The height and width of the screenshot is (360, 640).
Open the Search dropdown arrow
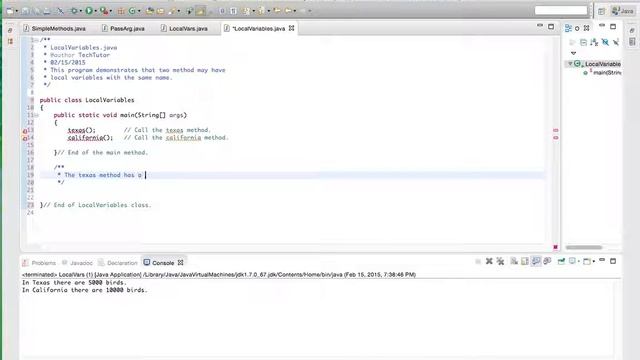pyautogui.click(x=178, y=11)
